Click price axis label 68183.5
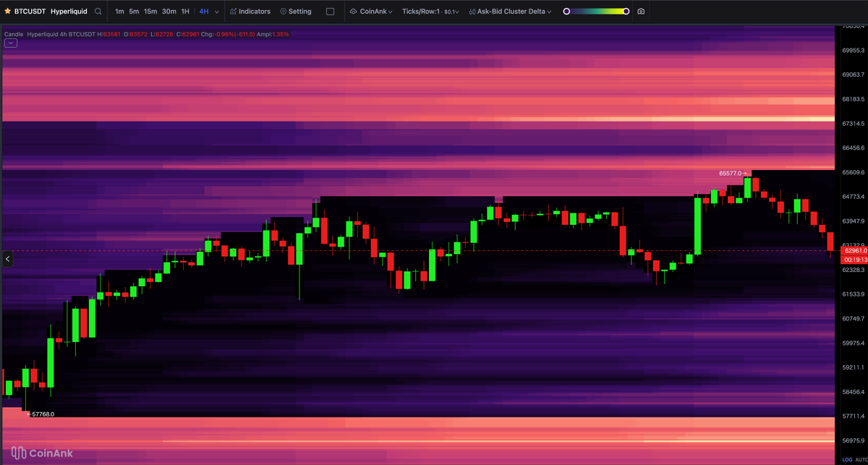868x465 pixels. point(854,98)
